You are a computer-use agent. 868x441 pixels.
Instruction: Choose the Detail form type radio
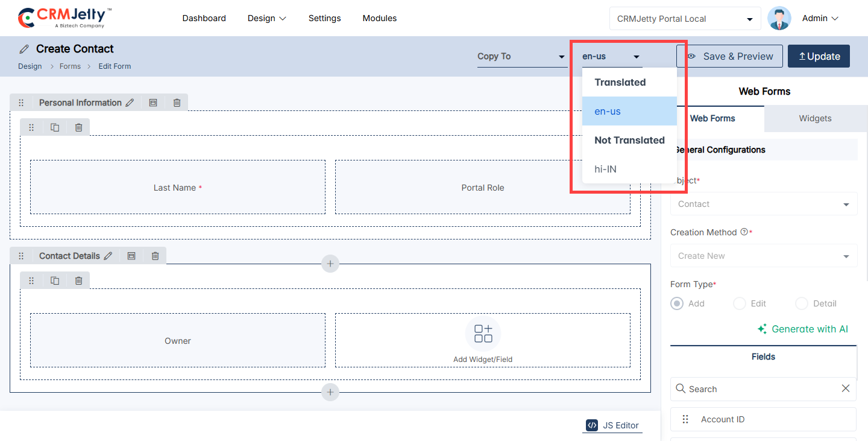[802, 303]
